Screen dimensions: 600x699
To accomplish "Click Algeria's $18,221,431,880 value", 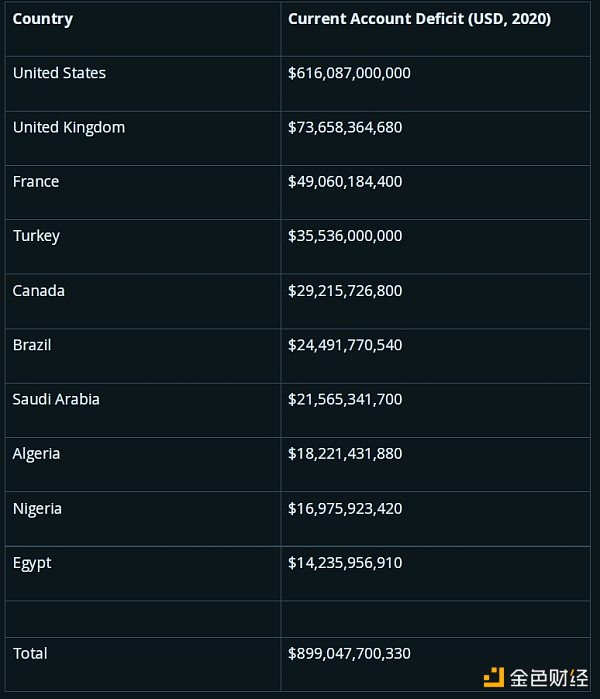I will click(x=345, y=454).
